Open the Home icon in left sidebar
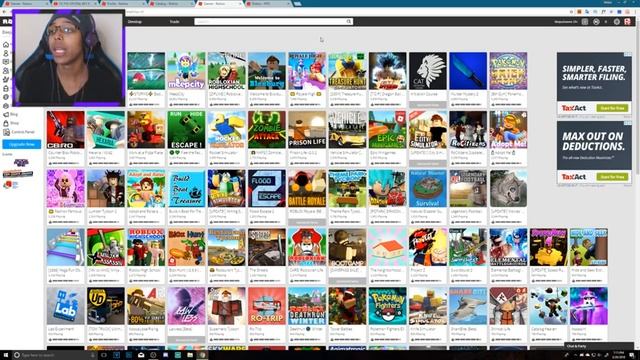 tap(6, 44)
